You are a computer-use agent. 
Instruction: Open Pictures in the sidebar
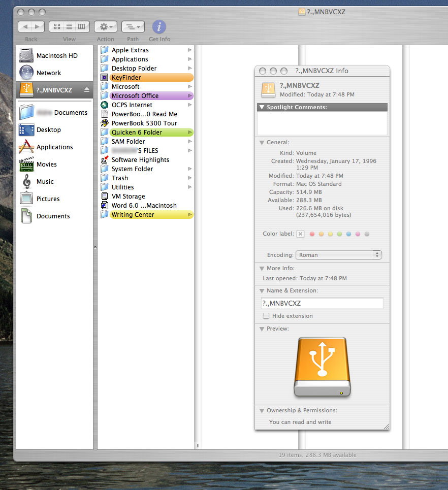point(55,199)
